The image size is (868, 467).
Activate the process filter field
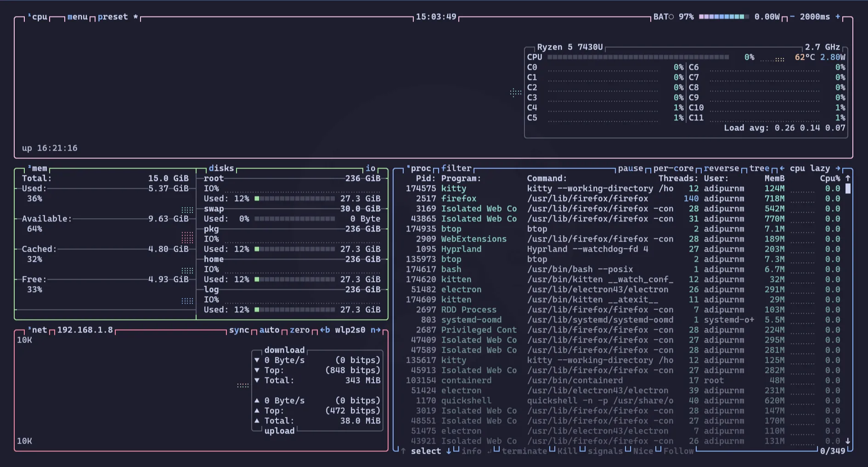(456, 169)
